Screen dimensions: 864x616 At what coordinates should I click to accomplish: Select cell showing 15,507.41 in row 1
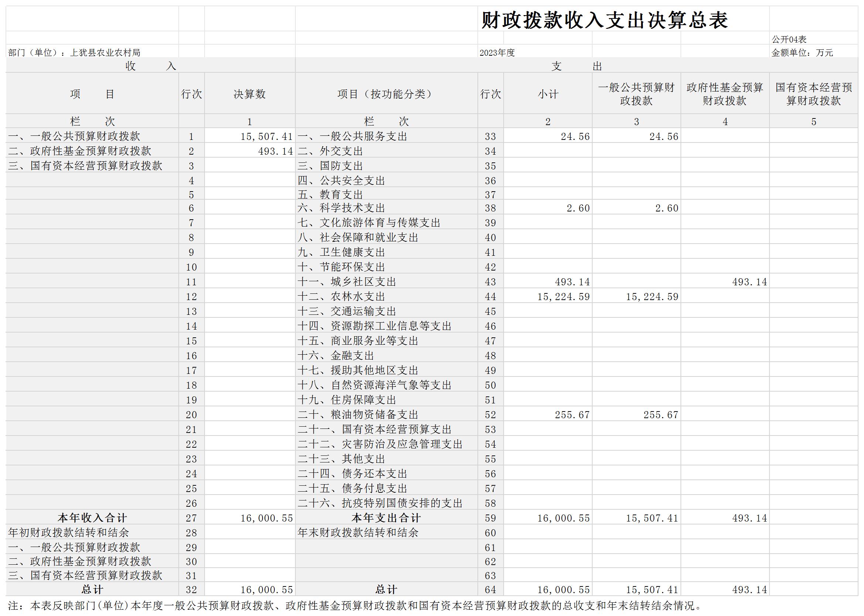pos(266,136)
